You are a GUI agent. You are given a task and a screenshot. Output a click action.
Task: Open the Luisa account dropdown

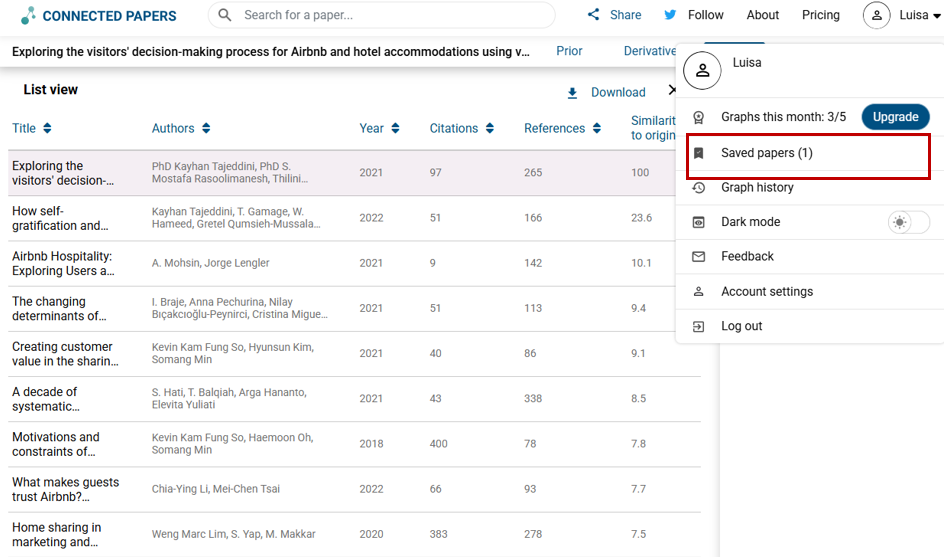click(x=903, y=15)
